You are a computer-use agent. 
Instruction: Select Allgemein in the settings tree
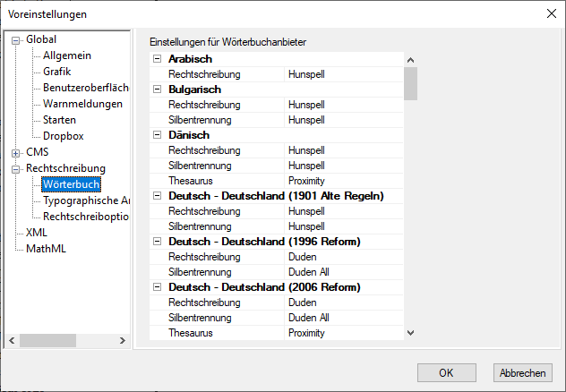66,55
